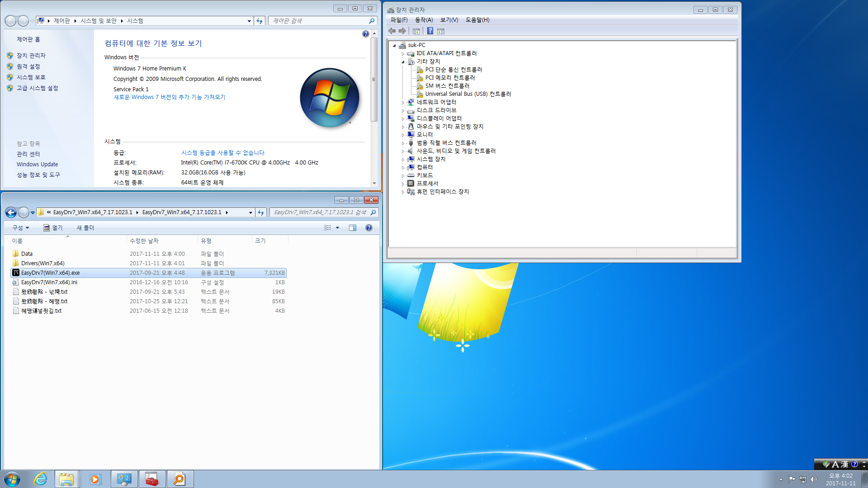The height and width of the screenshot is (488, 868).
Task: Click the EasyDrv7 search field in Explorer
Action: tap(324, 212)
